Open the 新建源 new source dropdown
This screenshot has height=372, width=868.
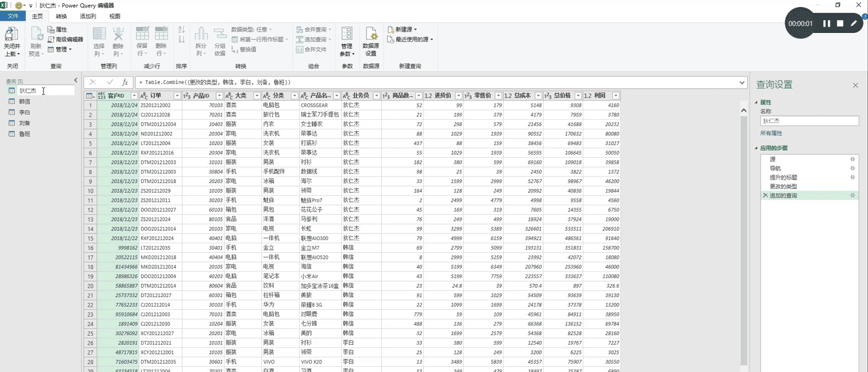402,29
